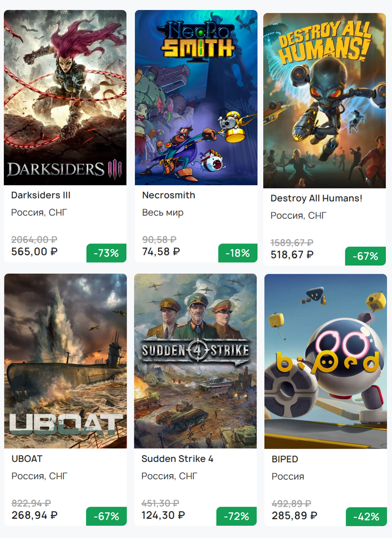
Task: Open the UBOAT game title link
Action: (27, 459)
